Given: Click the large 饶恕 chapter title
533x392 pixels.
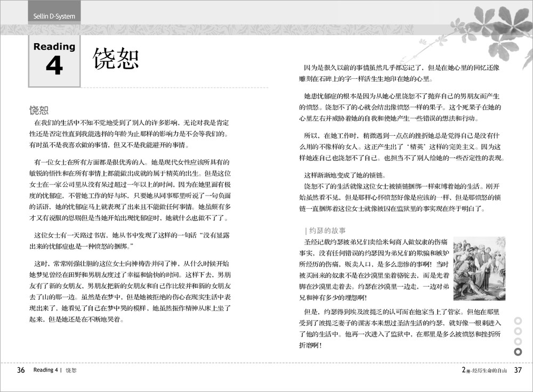Looking at the screenshot, I should click(116, 58).
